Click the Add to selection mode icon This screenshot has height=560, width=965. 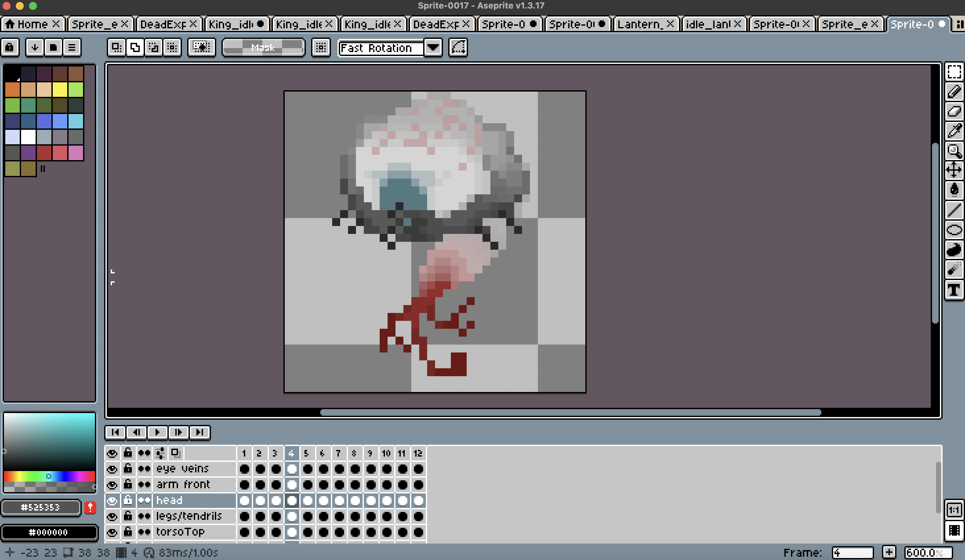coord(135,47)
